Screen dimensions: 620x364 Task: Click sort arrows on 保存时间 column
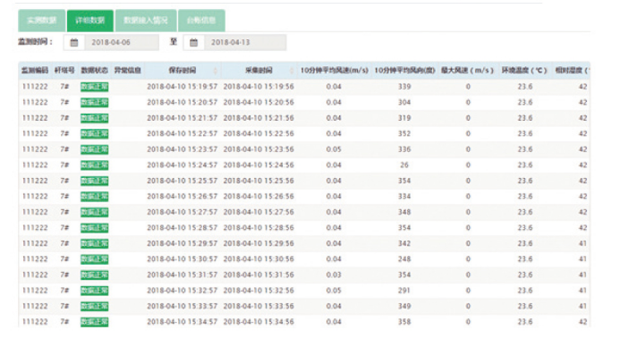tap(215, 70)
